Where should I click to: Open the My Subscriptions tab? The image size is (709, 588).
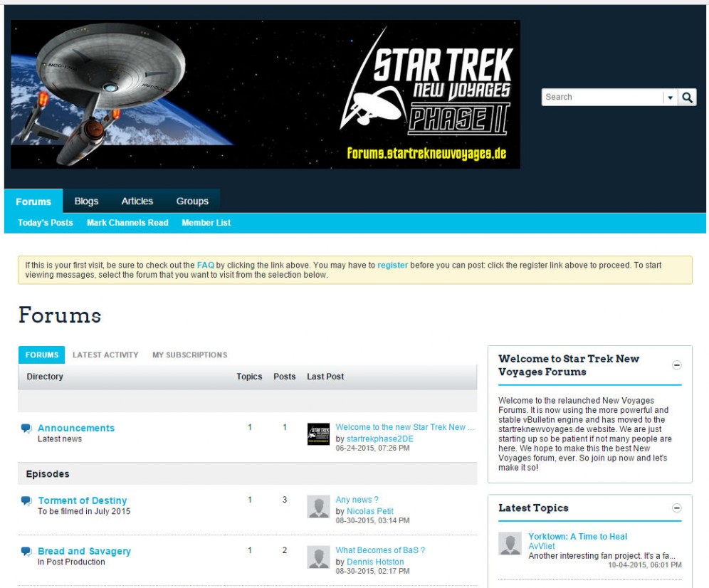[189, 355]
